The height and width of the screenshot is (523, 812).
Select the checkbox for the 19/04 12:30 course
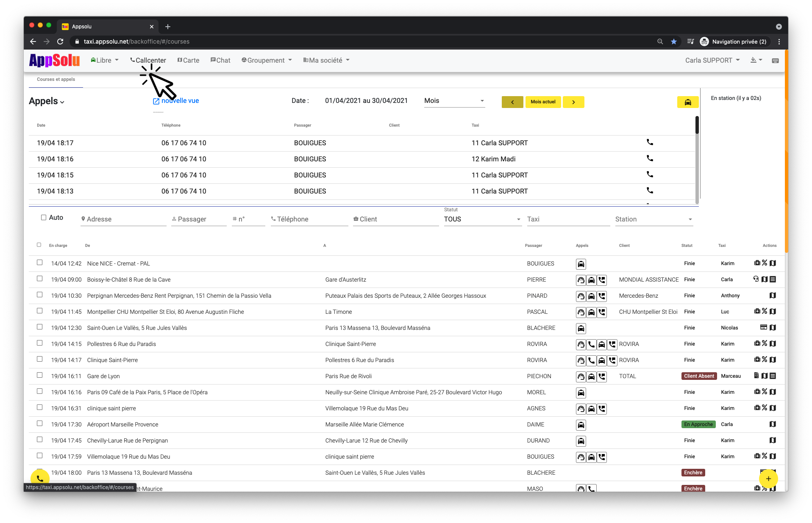click(x=39, y=327)
